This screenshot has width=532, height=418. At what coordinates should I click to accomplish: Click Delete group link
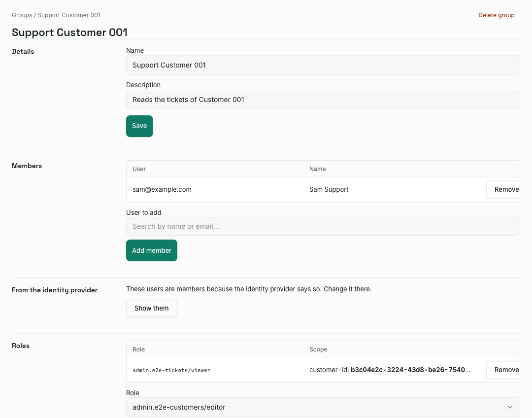[x=497, y=15]
